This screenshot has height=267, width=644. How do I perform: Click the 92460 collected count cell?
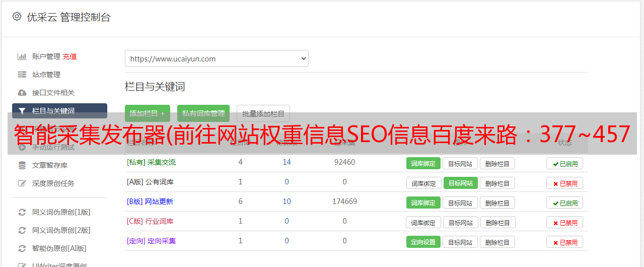click(x=344, y=162)
